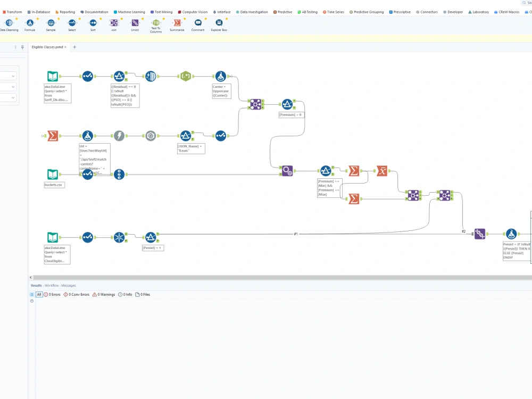
Task: Toggle the pin on the left panel
Action: [x=22, y=47]
